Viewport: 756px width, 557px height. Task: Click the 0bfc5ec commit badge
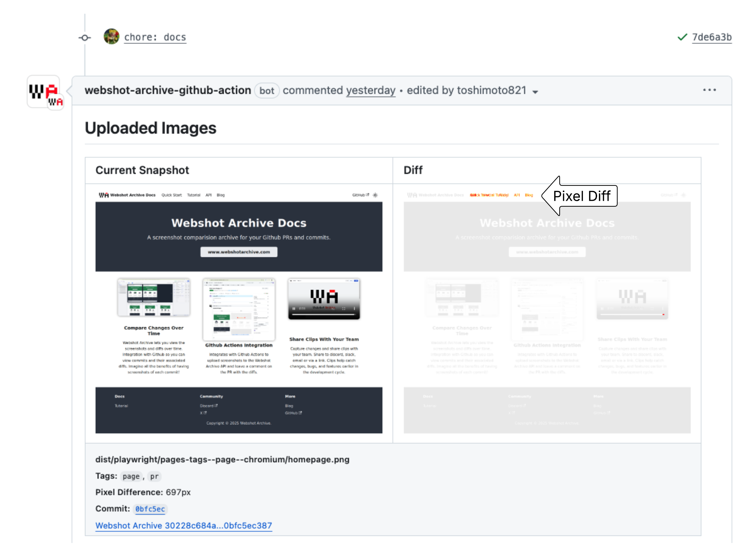pyautogui.click(x=151, y=509)
